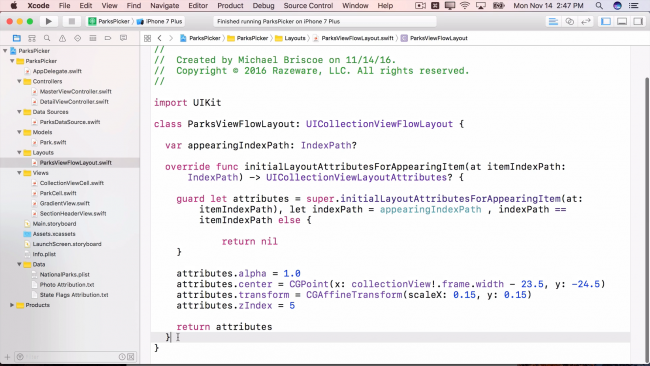Open the Breakpoint navigator
Viewport: 650px width, 366px height.
click(x=108, y=38)
